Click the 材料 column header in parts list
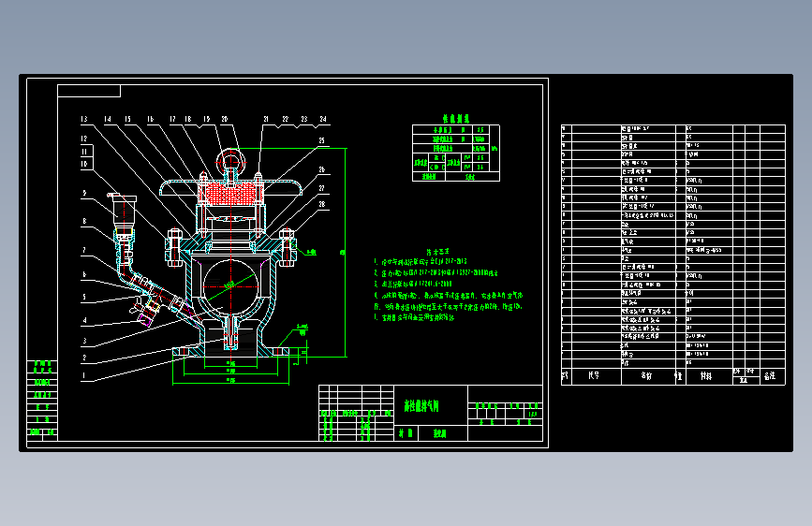This screenshot has width=812, height=526. click(x=706, y=376)
